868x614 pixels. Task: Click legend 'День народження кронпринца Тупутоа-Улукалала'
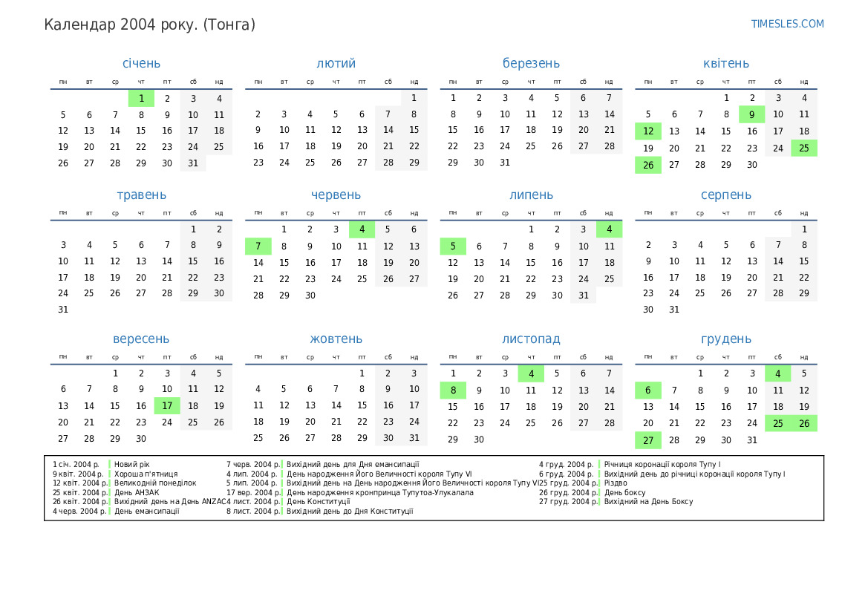(x=379, y=492)
